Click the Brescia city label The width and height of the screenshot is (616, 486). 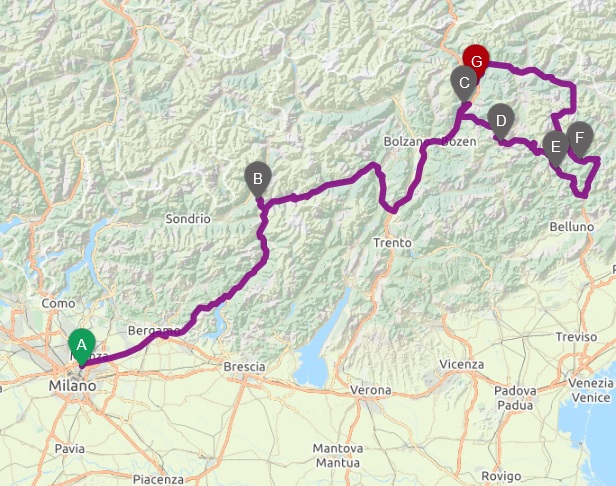[244, 367]
